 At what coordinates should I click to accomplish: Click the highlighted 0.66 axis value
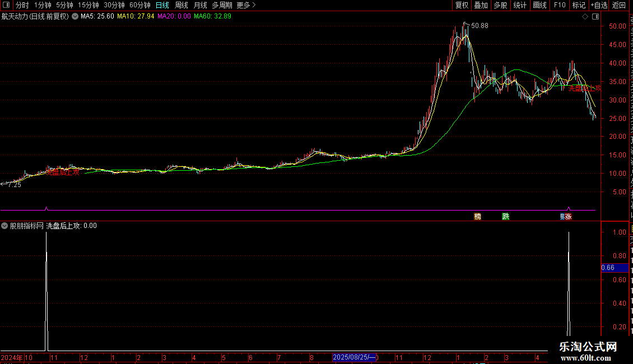[615, 268]
